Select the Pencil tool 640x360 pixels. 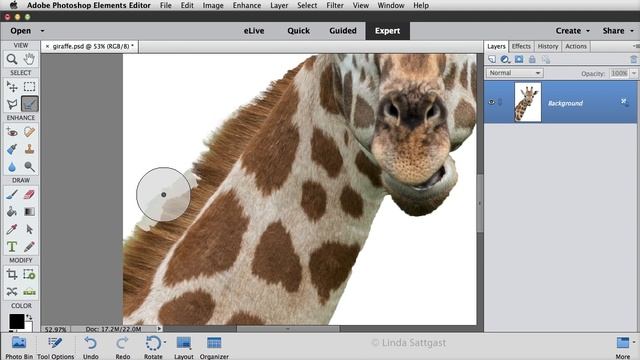pyautogui.click(x=29, y=247)
